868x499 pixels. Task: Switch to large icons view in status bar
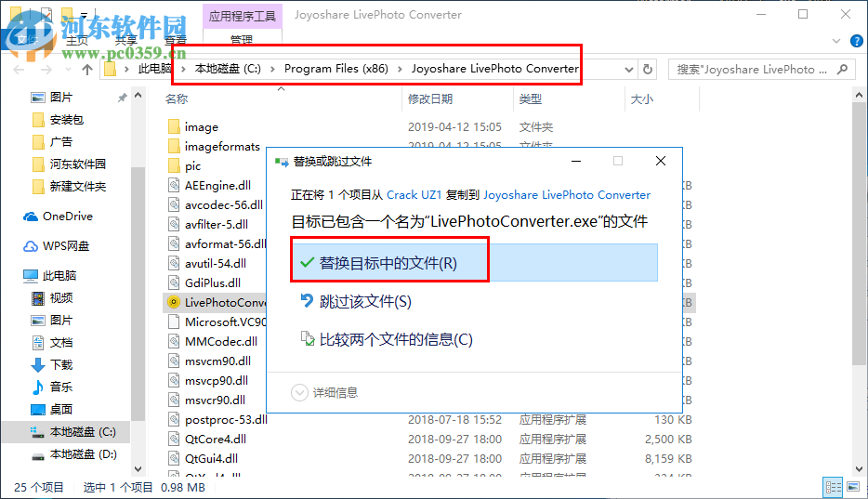point(853,487)
